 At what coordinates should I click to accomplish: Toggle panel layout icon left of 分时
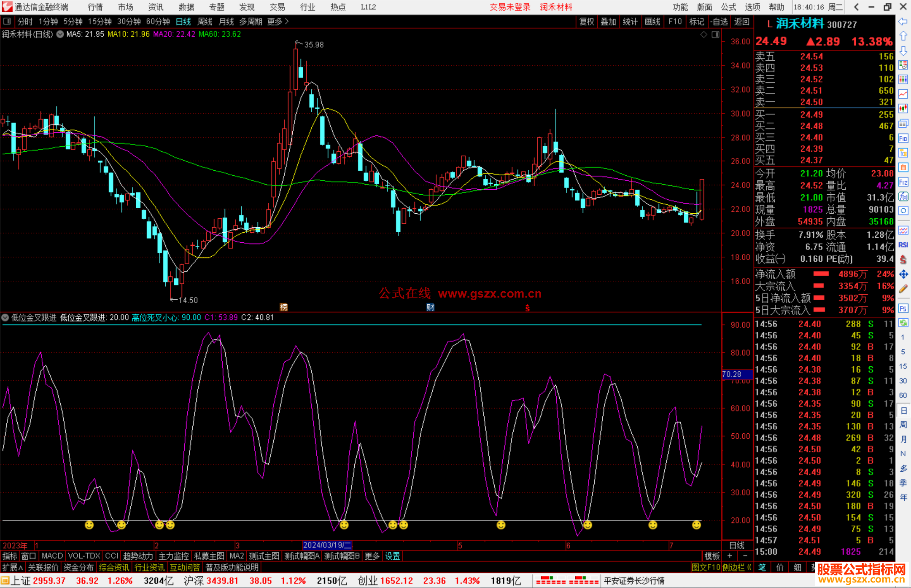click(x=7, y=21)
